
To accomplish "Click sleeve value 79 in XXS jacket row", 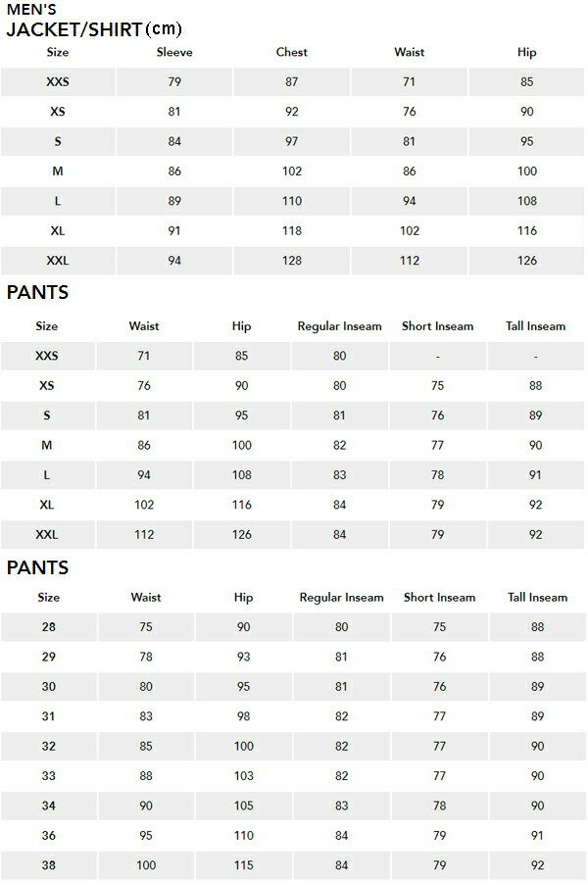I will tap(174, 82).
